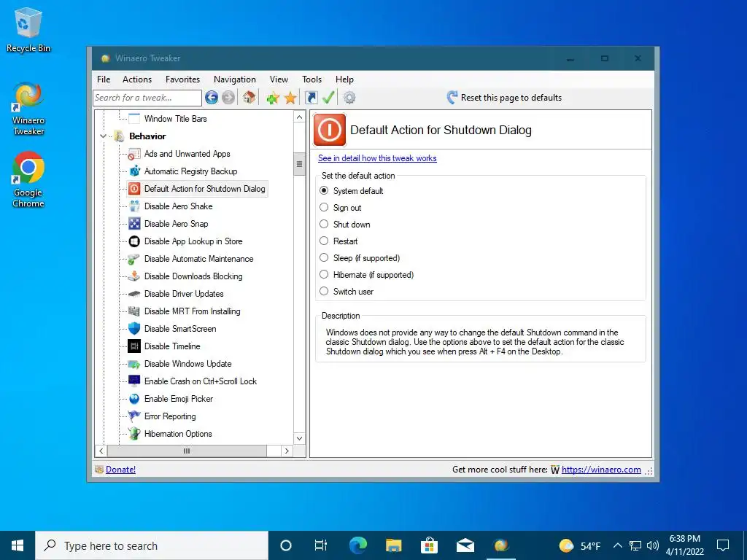747x560 pixels.
Task: Select the Restart radio button
Action: [324, 241]
